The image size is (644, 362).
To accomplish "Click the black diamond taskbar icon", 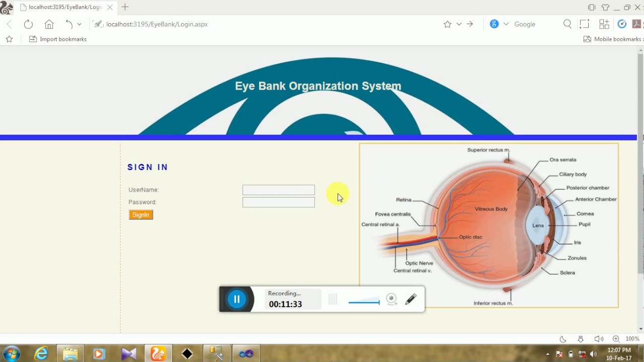I will [x=187, y=354].
